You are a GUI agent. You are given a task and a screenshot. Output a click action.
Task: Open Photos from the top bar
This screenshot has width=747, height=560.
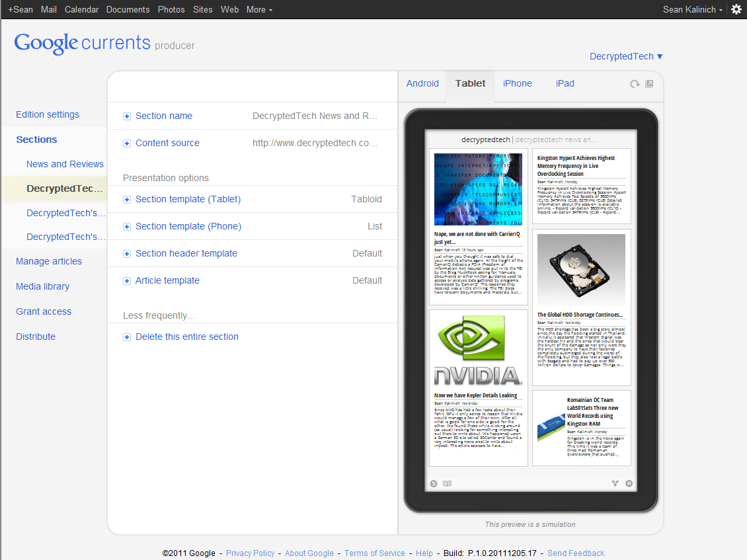(171, 9)
